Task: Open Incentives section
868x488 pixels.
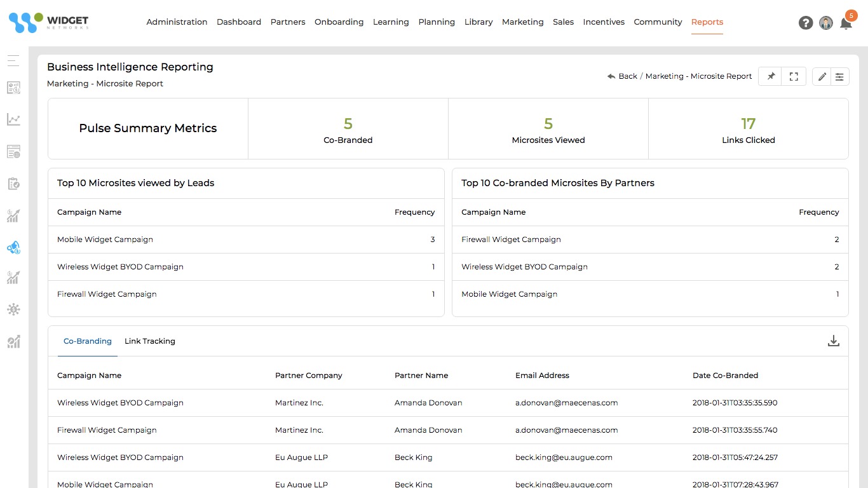Action: point(604,22)
